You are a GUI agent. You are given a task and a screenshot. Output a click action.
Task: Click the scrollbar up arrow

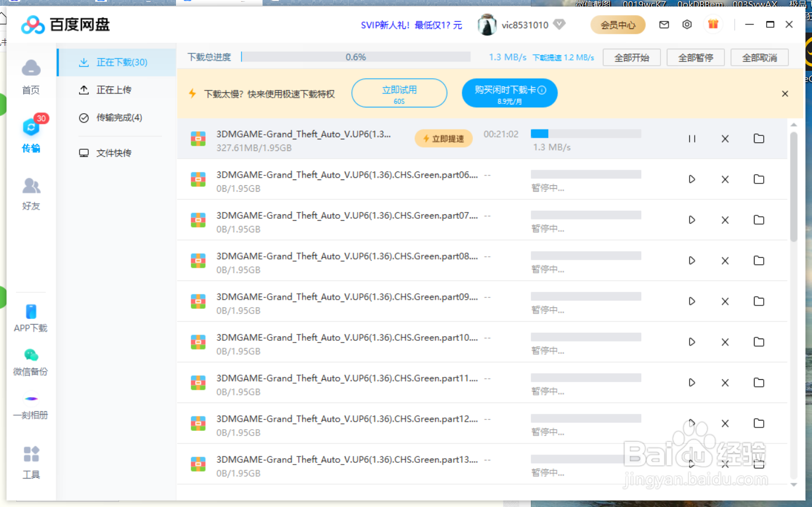point(793,124)
